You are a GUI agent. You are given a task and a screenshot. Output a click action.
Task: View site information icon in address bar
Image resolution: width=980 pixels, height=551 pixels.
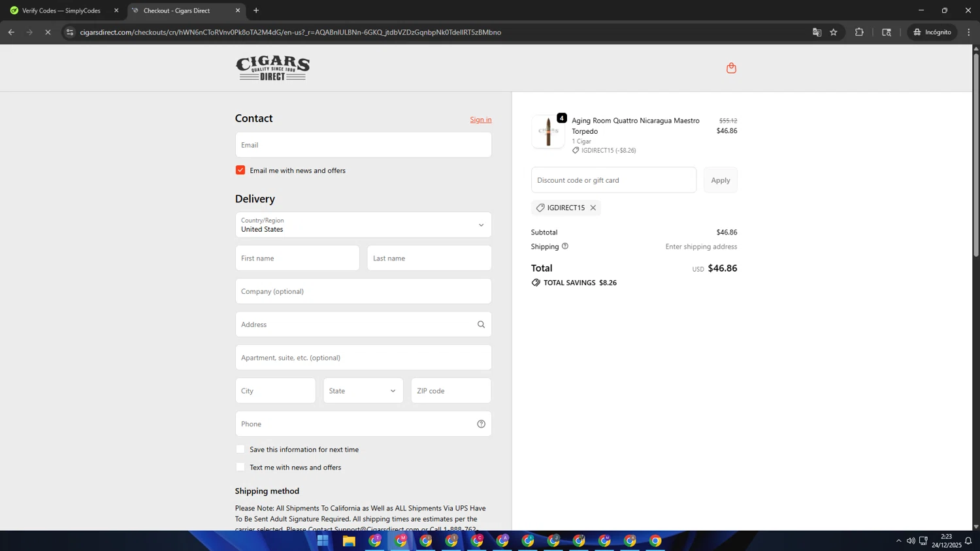[x=70, y=32]
